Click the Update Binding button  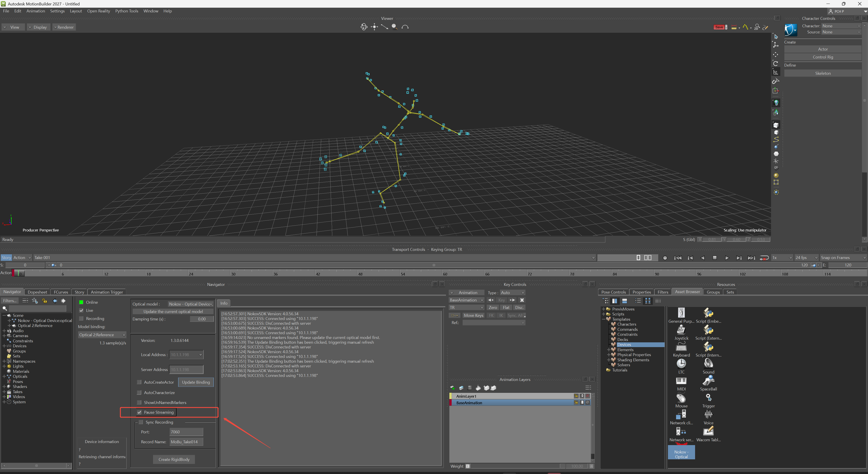click(x=196, y=382)
